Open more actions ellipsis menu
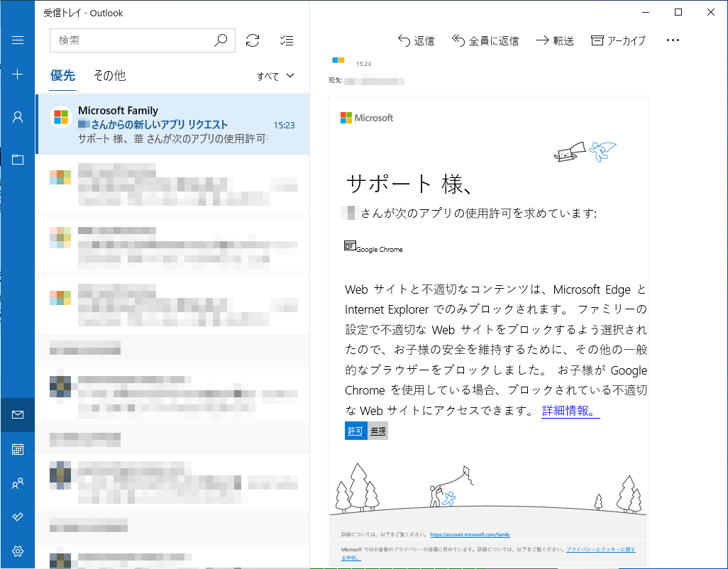 pyautogui.click(x=673, y=40)
